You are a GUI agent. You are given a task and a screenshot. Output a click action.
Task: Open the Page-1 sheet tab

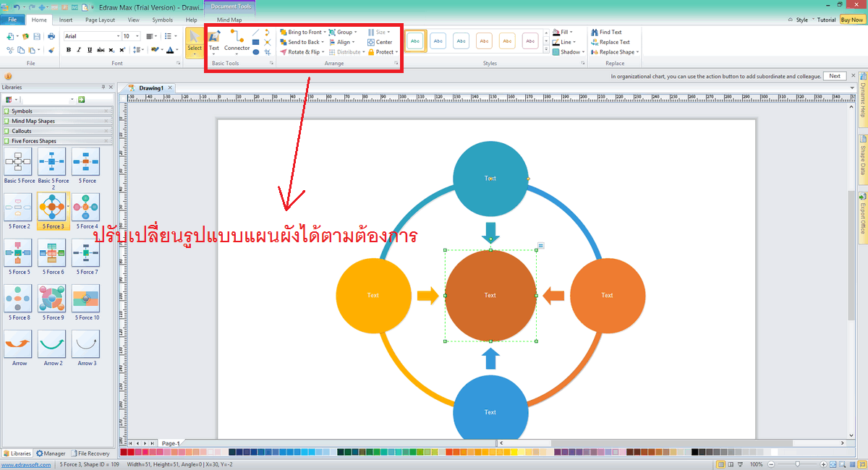(171, 443)
